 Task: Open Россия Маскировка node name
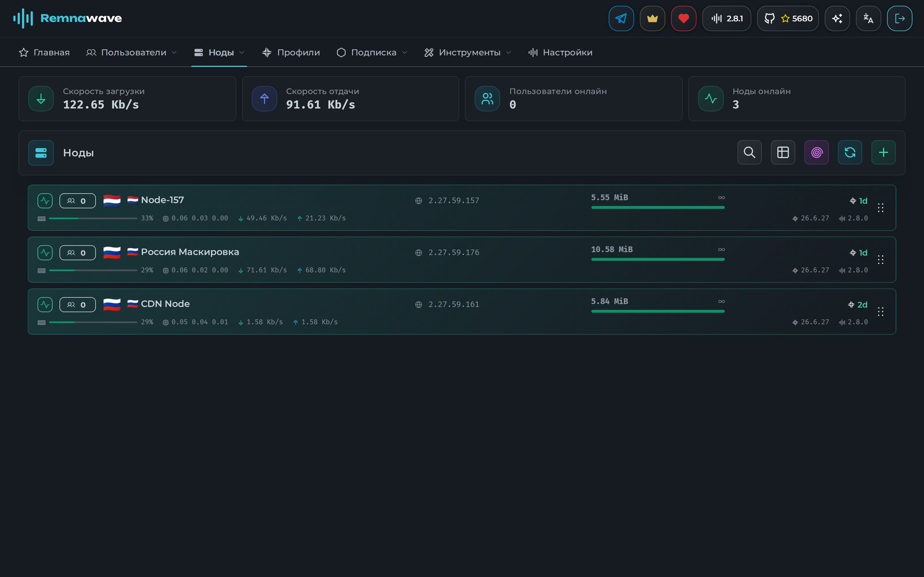coord(190,252)
